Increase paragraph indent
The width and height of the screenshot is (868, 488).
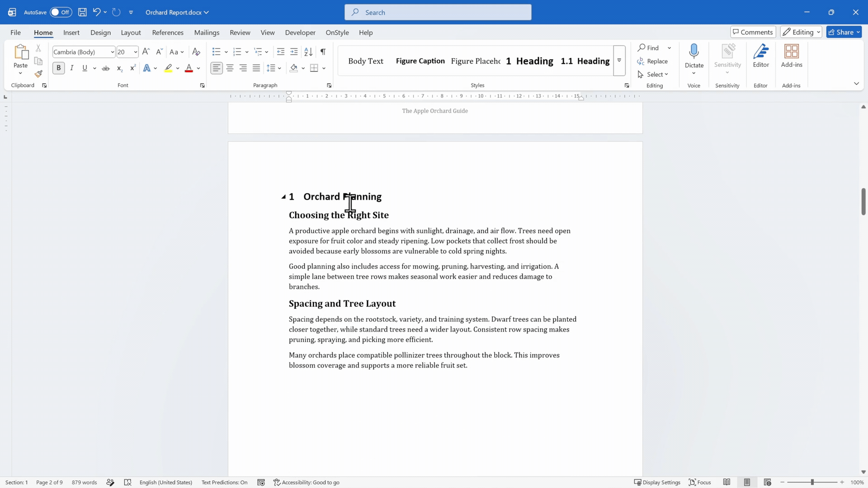click(294, 52)
